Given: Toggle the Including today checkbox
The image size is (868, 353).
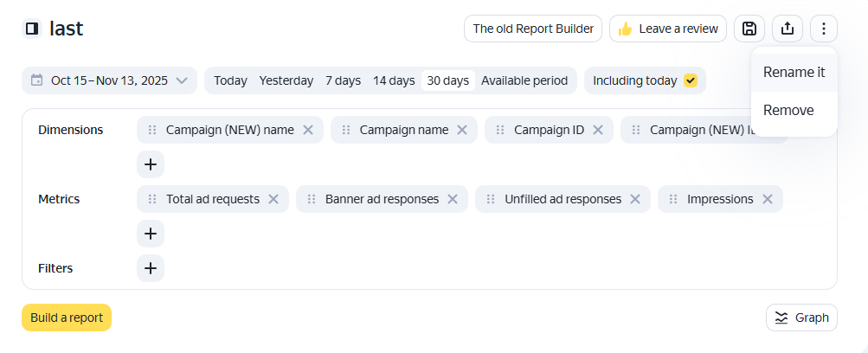Looking at the screenshot, I should 690,80.
